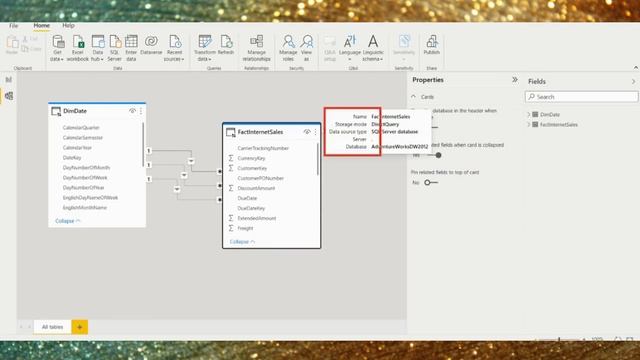Select DateKey field in DimDate

[x=72, y=158]
